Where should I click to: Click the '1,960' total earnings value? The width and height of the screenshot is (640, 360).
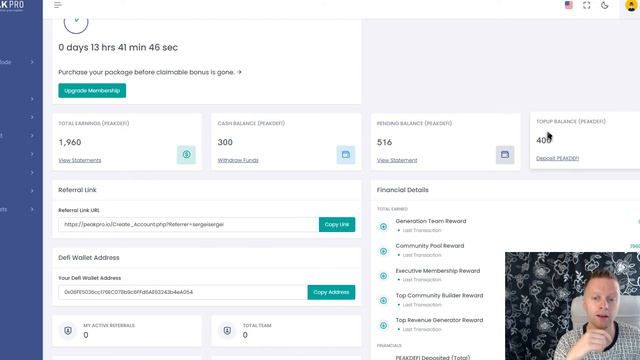pyautogui.click(x=70, y=142)
